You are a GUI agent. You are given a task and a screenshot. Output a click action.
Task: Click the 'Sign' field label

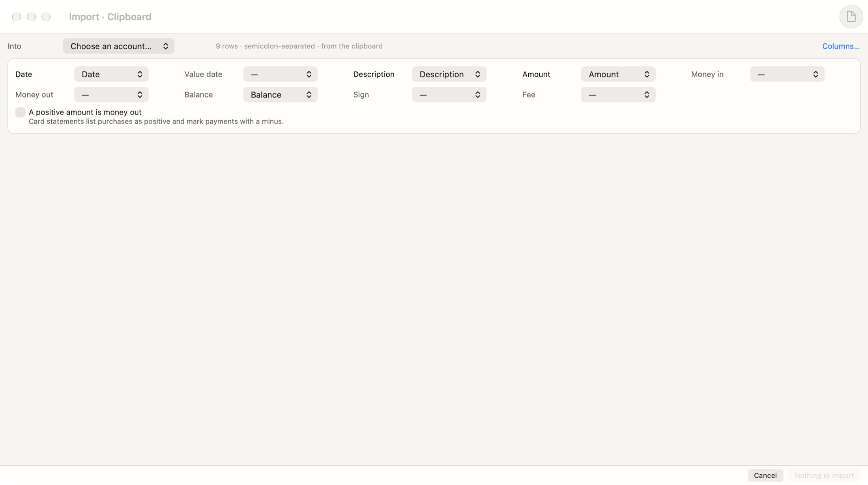tap(361, 95)
